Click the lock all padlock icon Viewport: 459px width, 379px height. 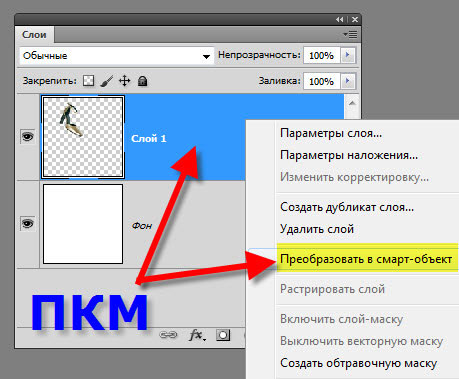click(x=143, y=81)
